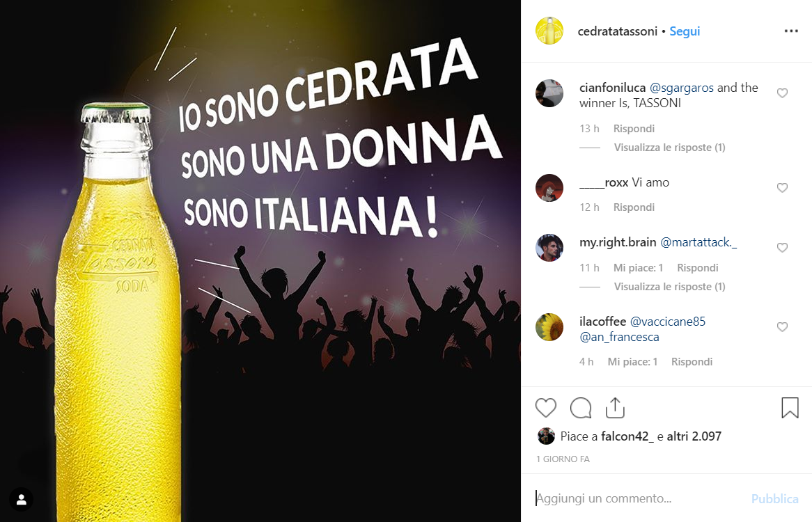Expand replies under cianfoniluca's comment
812x522 pixels.
click(669, 148)
